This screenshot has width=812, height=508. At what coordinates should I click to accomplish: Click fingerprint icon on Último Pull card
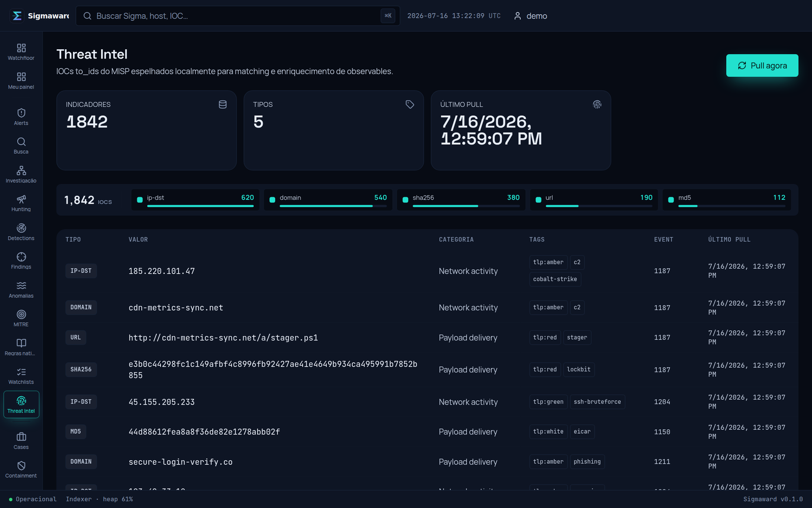coord(597,104)
